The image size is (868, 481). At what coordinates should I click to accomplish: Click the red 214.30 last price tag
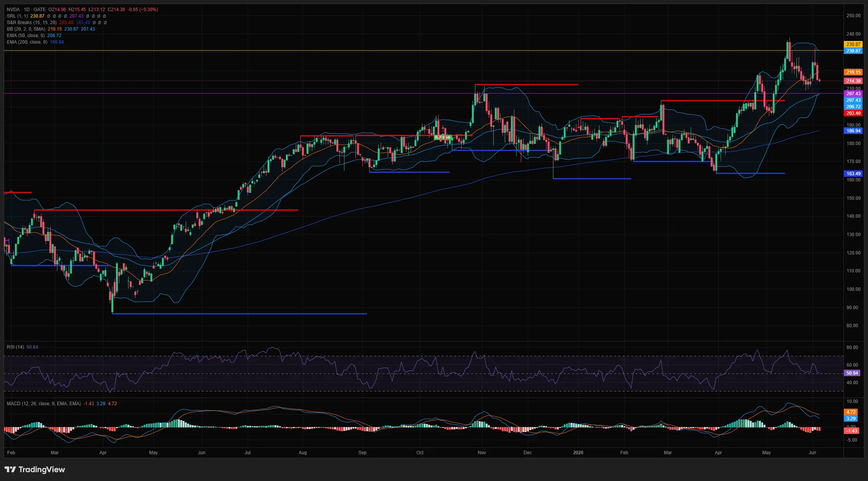coord(853,81)
